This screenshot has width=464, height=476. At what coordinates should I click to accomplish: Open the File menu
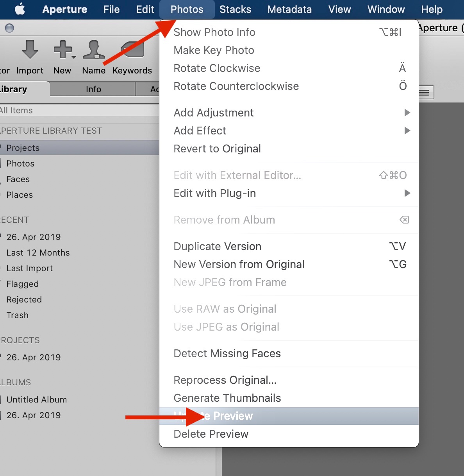point(111,9)
